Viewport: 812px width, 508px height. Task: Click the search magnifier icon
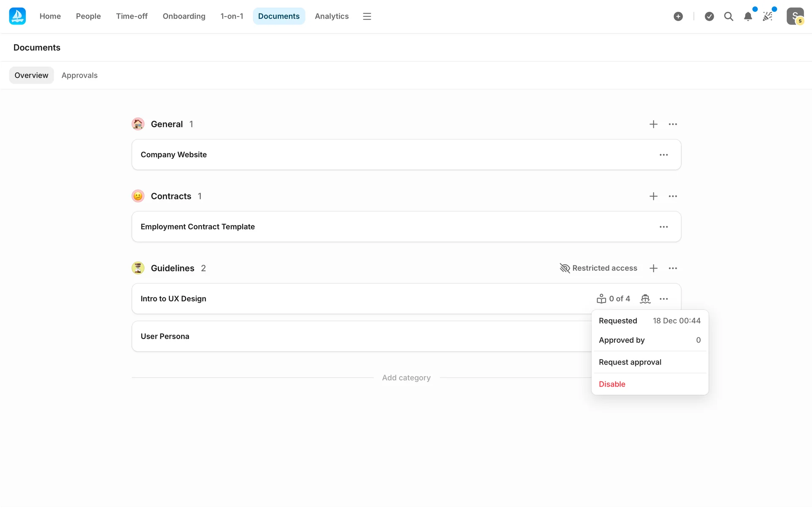[x=728, y=16]
